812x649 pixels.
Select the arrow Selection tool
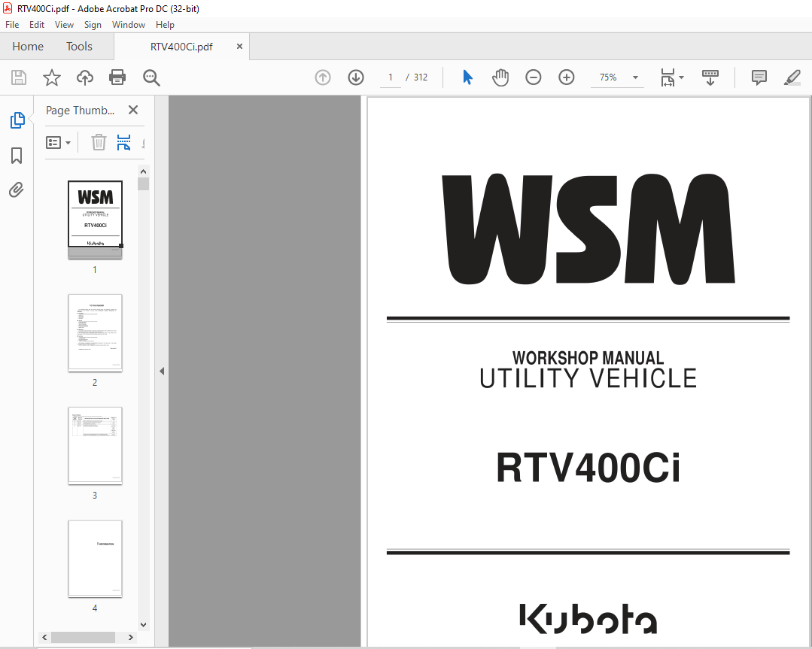[x=467, y=77]
